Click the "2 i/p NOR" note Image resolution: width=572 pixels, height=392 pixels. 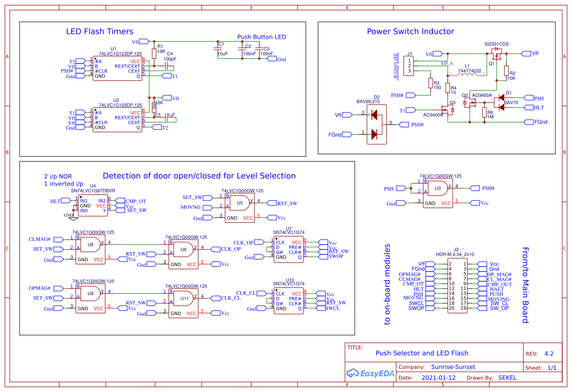(58, 177)
